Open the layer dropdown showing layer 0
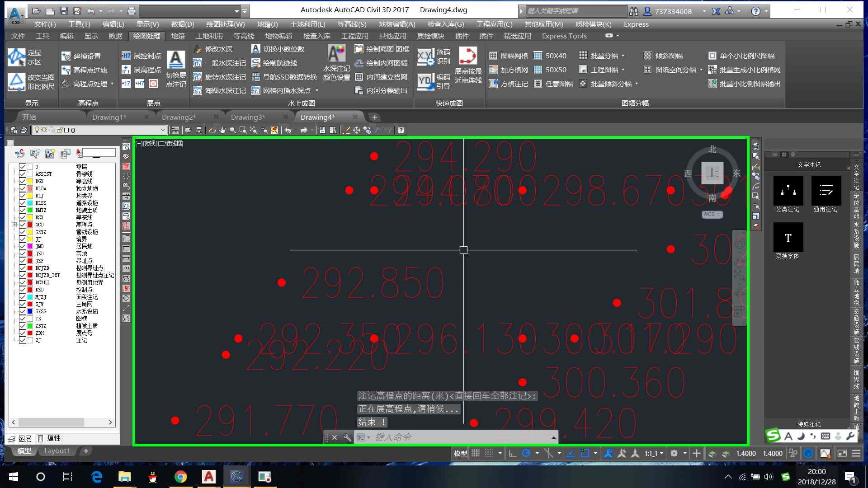Viewport: 868px width, 488px height. [100, 130]
